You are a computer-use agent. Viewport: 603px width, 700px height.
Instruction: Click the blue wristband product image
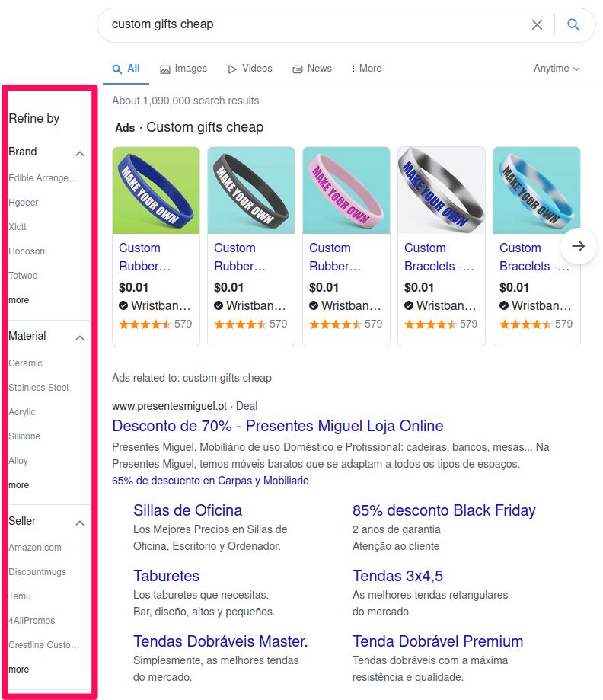(156, 190)
